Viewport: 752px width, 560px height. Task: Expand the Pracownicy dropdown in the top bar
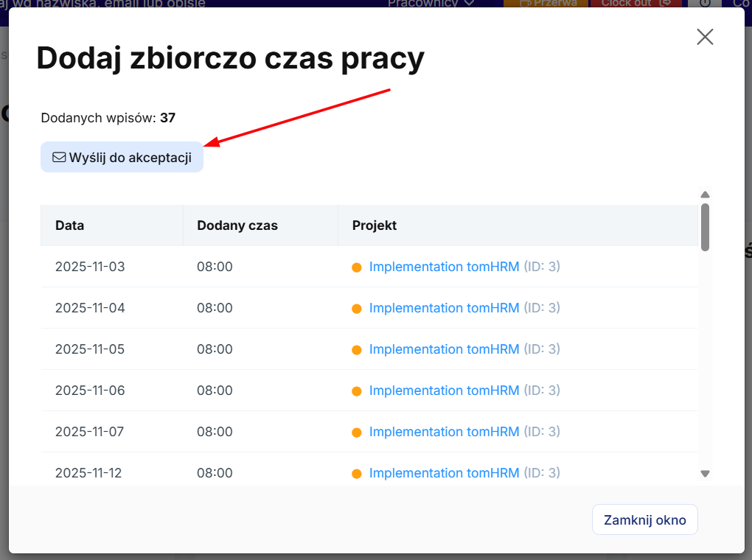[431, 3]
